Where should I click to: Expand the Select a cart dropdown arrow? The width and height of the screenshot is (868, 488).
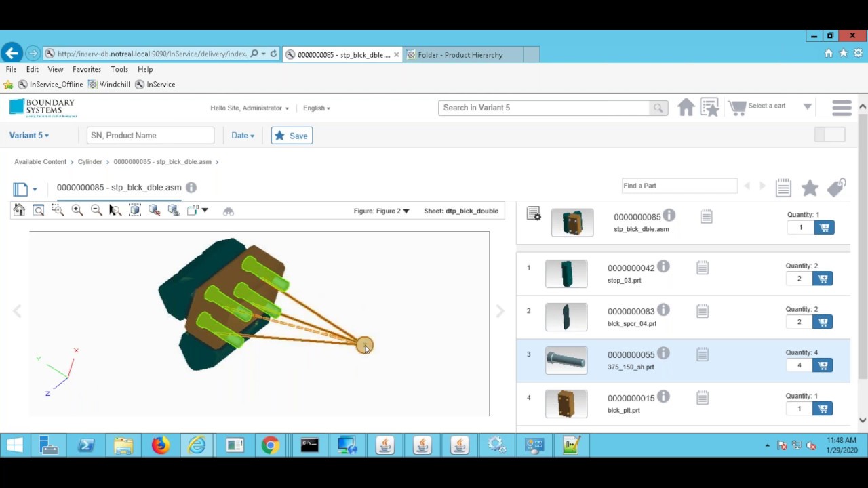pos(807,106)
